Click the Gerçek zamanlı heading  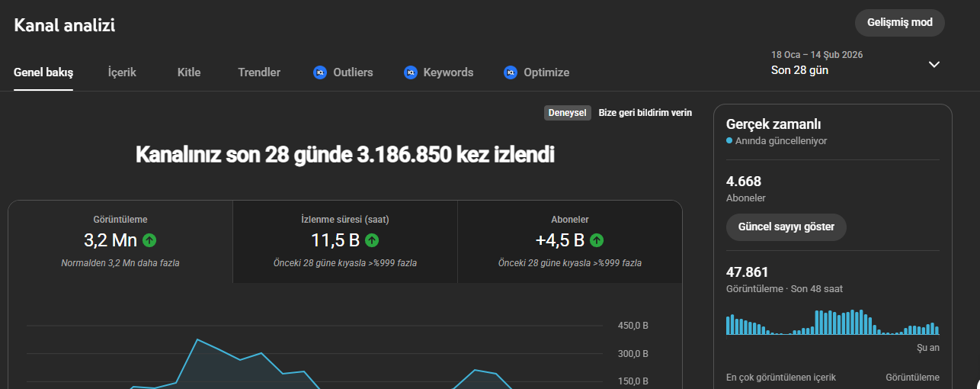[x=773, y=124]
